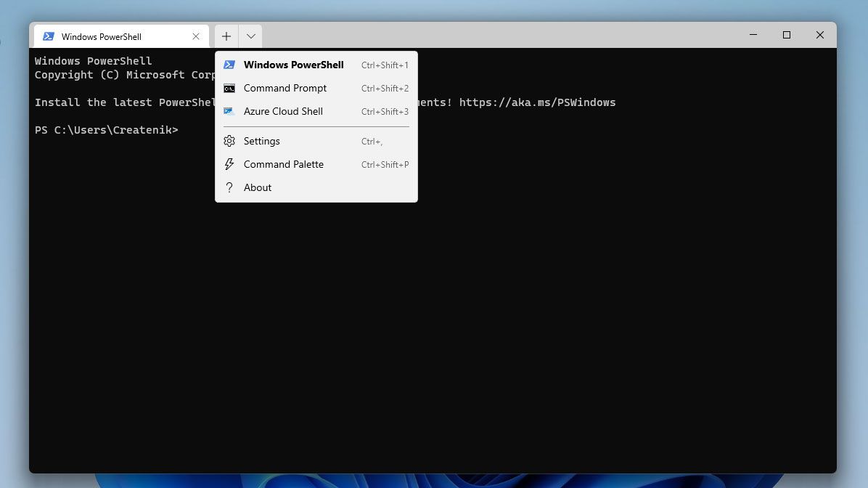Maximize the terminal window

coord(787,35)
